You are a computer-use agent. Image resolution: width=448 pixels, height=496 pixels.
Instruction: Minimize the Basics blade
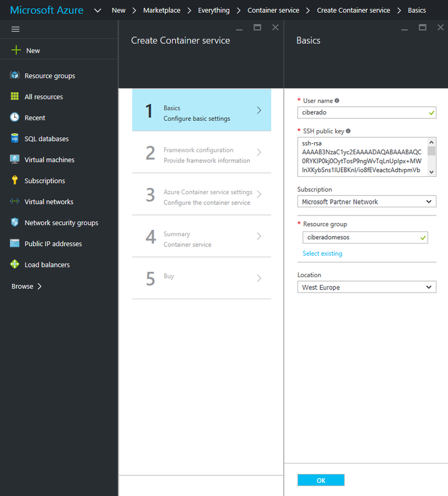coord(404,29)
